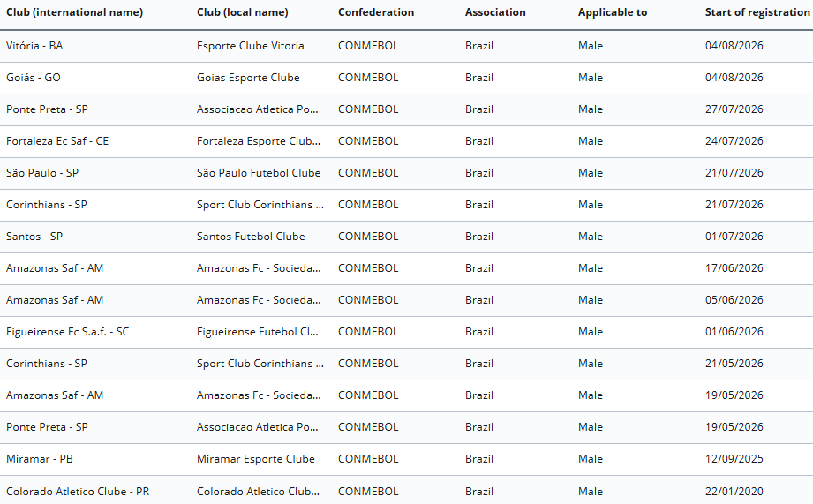The image size is (813, 504).
Task: Sort by Club (international name) column header
Action: [x=75, y=12]
